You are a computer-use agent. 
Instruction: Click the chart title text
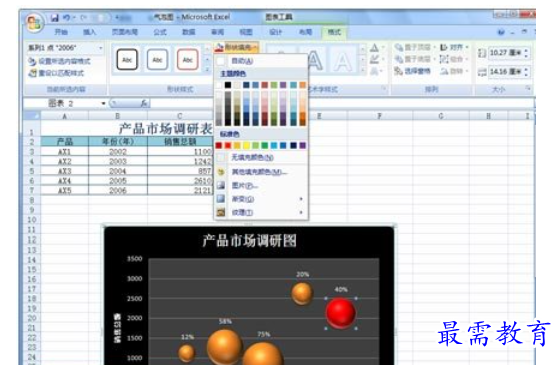249,241
